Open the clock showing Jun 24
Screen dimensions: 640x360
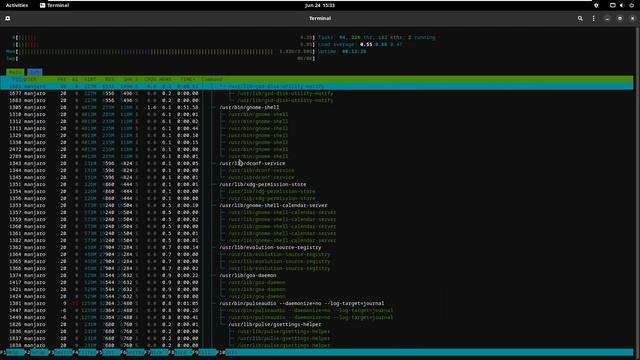(x=320, y=5)
